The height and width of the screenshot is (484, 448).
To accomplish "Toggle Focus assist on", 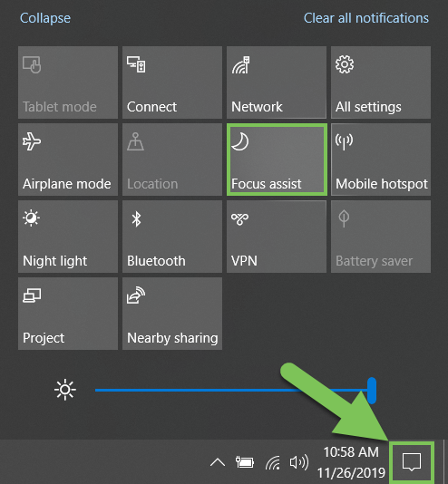I will point(277,160).
